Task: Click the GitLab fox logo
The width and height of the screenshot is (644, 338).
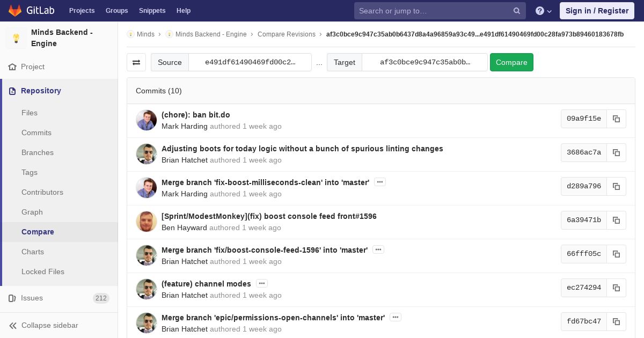Action: pyautogui.click(x=15, y=11)
